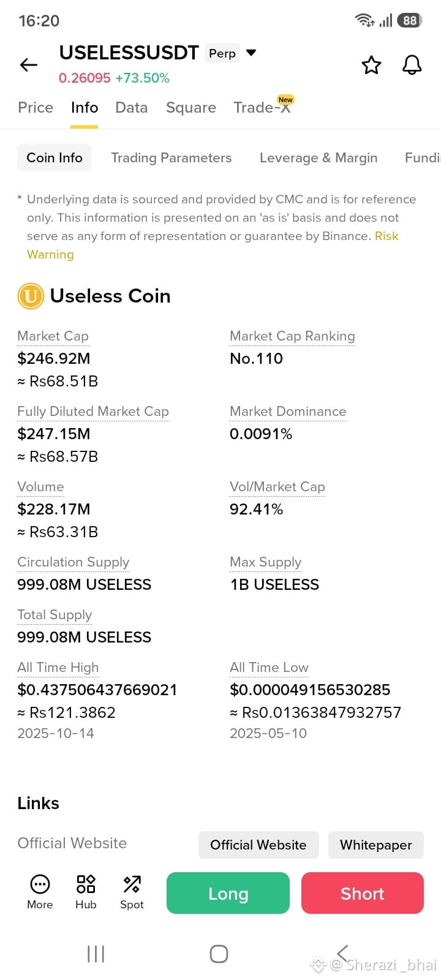This screenshot has height=980, width=441.
Task: Tap the back arrow icon
Action: (x=29, y=65)
